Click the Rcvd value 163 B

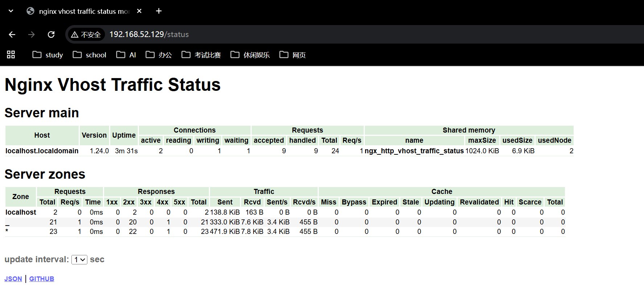[x=254, y=212]
